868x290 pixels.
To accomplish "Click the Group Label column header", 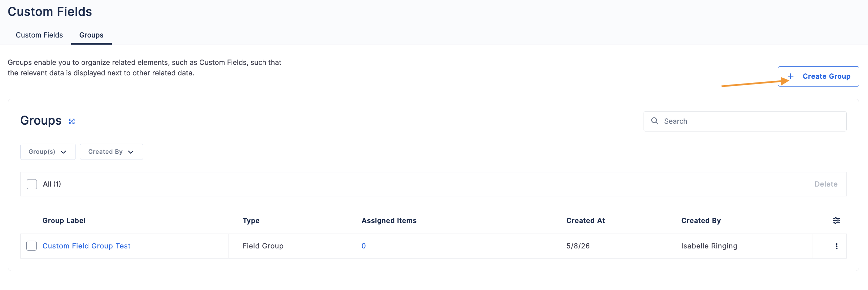I will point(64,221).
